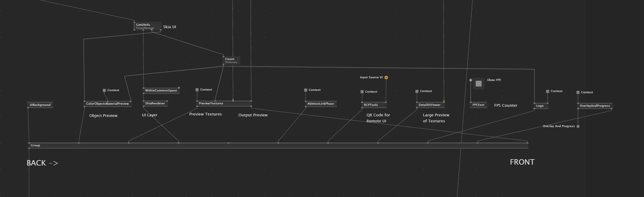Select the UIBackground node
The image size is (644, 197).
coord(40,105)
